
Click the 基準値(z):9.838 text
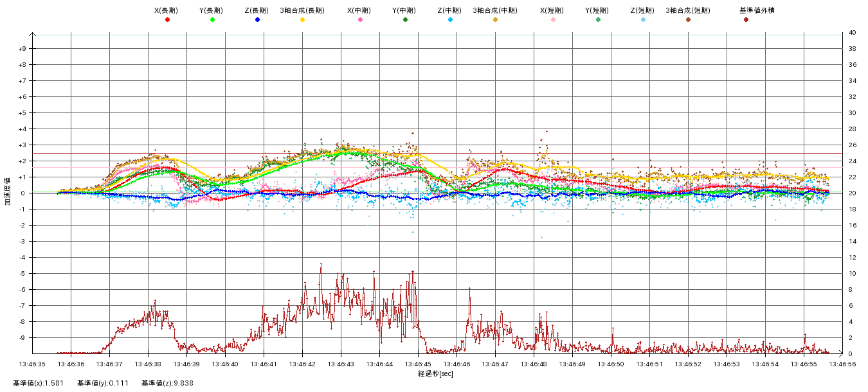tap(167, 384)
